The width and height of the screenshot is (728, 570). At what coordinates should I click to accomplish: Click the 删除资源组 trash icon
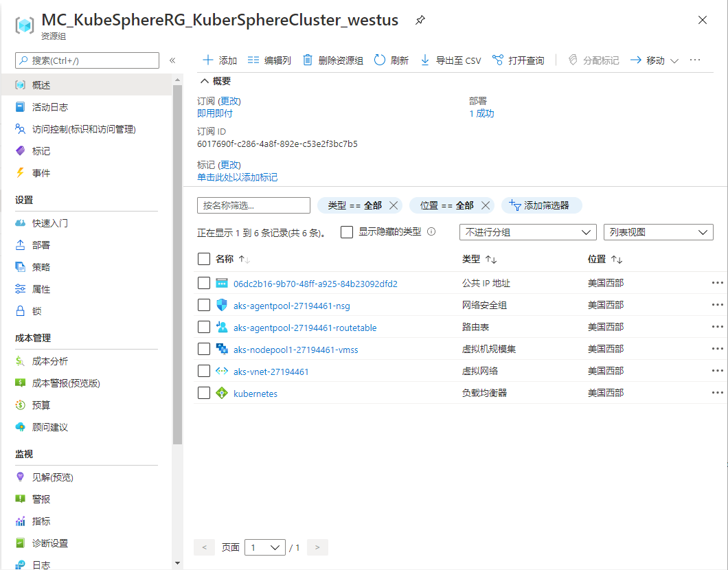click(308, 60)
